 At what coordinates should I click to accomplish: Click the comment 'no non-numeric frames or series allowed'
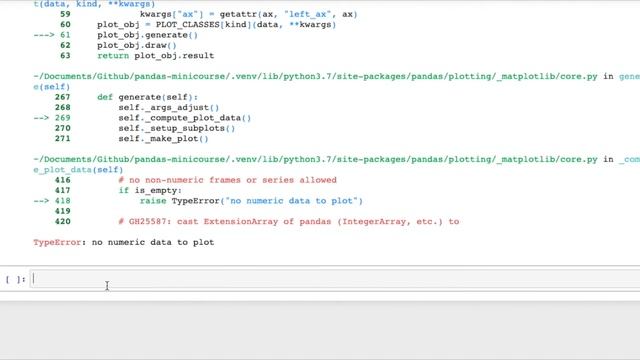click(228, 180)
